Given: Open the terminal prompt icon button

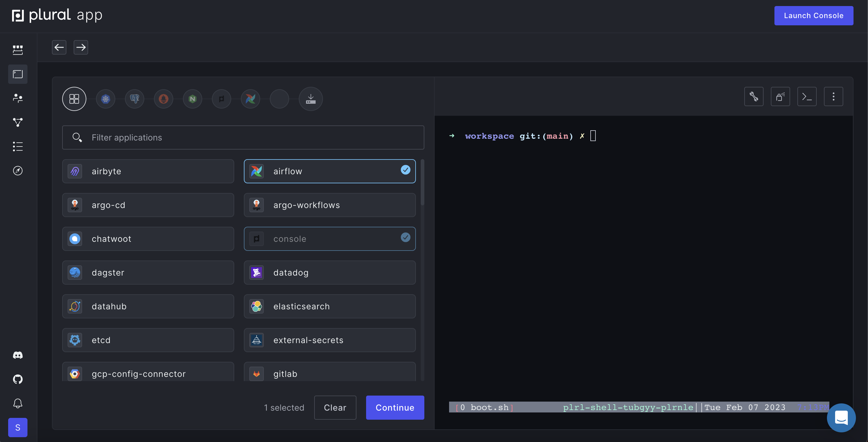Looking at the screenshot, I should (x=807, y=96).
